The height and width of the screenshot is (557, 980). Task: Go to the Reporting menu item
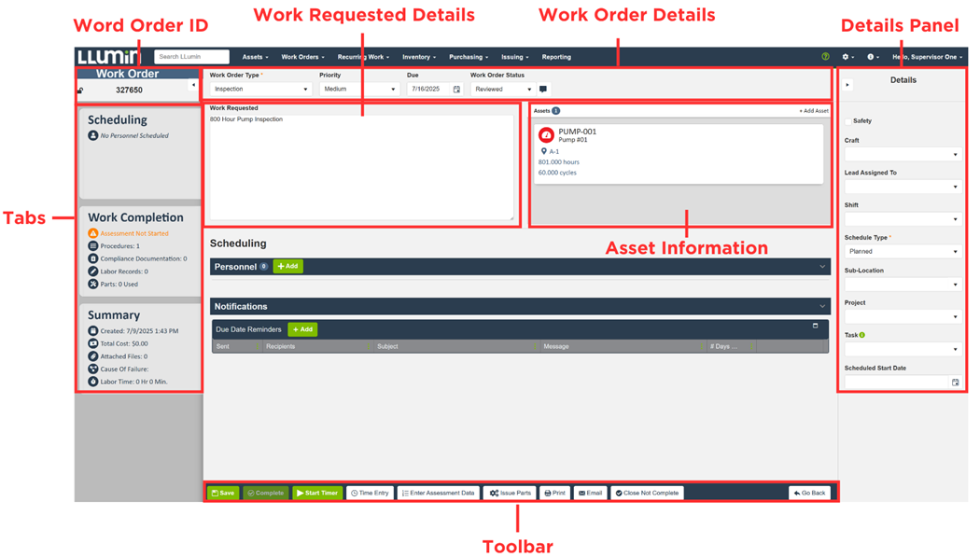[556, 57]
